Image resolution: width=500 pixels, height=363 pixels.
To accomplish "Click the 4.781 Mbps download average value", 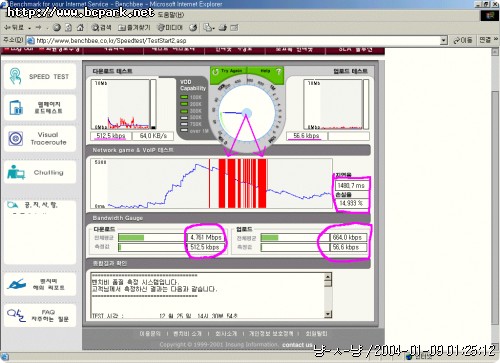I will 206,237.
